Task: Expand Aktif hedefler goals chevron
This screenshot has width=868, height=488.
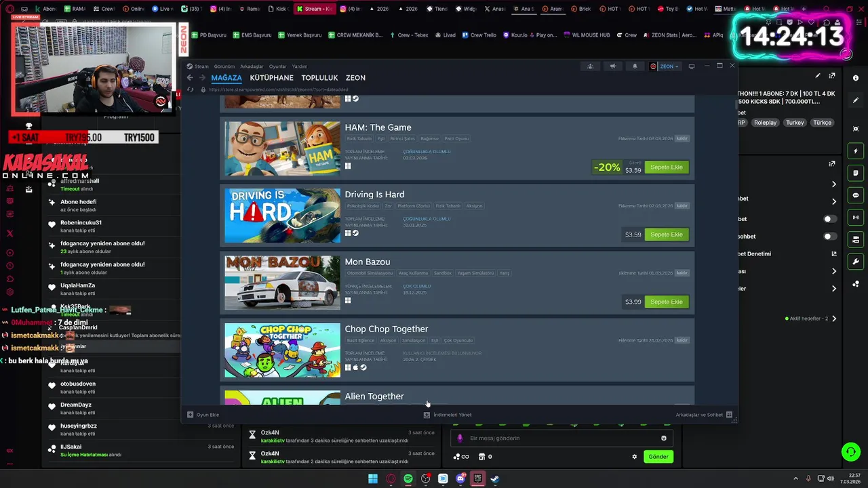Action: (834, 319)
